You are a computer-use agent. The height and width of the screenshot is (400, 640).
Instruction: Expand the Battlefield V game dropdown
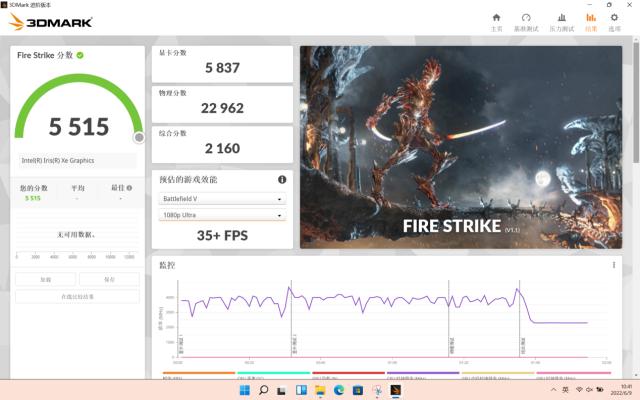point(222,199)
